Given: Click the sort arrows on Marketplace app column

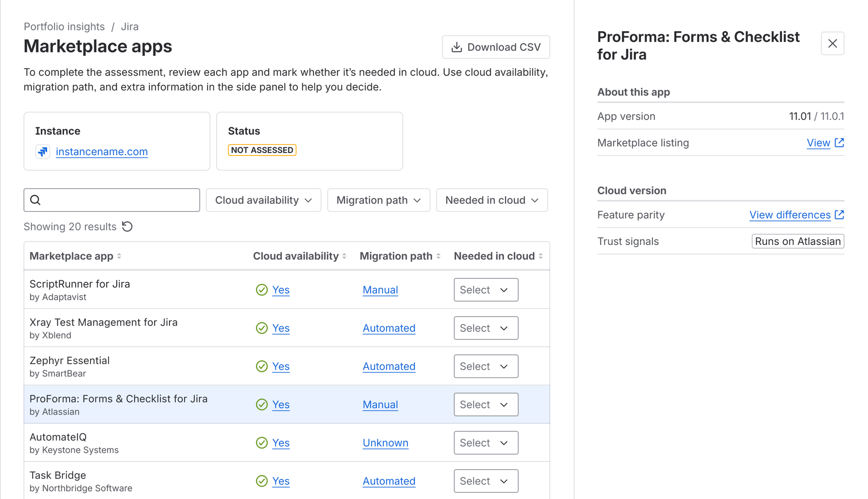Looking at the screenshot, I should pyautogui.click(x=119, y=256).
